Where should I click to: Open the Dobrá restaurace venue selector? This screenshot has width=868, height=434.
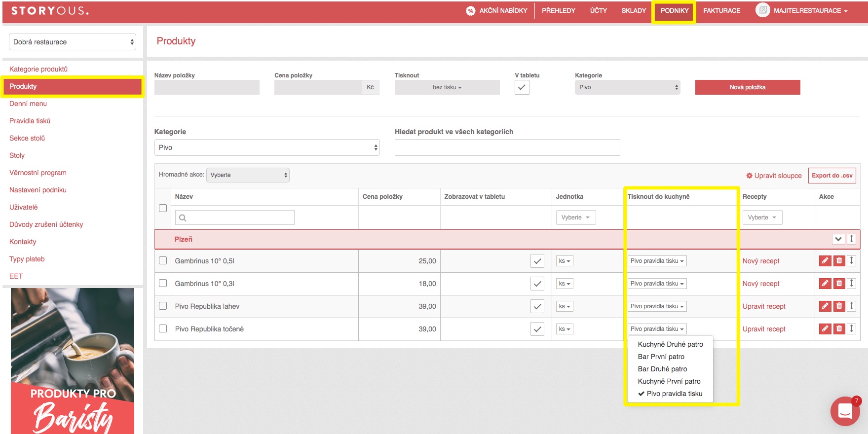tap(73, 42)
